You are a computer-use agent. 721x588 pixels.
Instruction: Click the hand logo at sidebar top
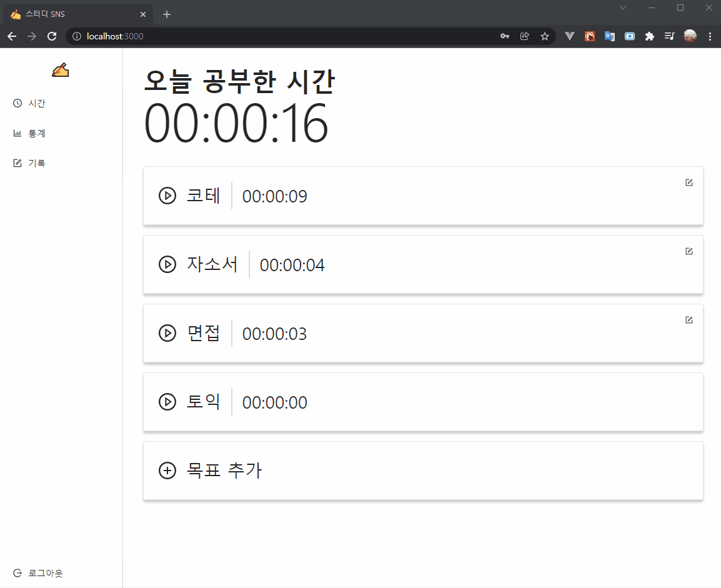tap(60, 69)
